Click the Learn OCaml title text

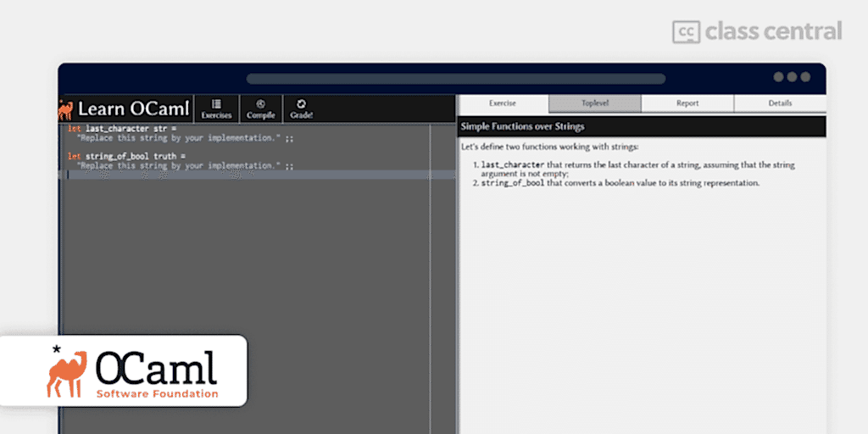[133, 109]
